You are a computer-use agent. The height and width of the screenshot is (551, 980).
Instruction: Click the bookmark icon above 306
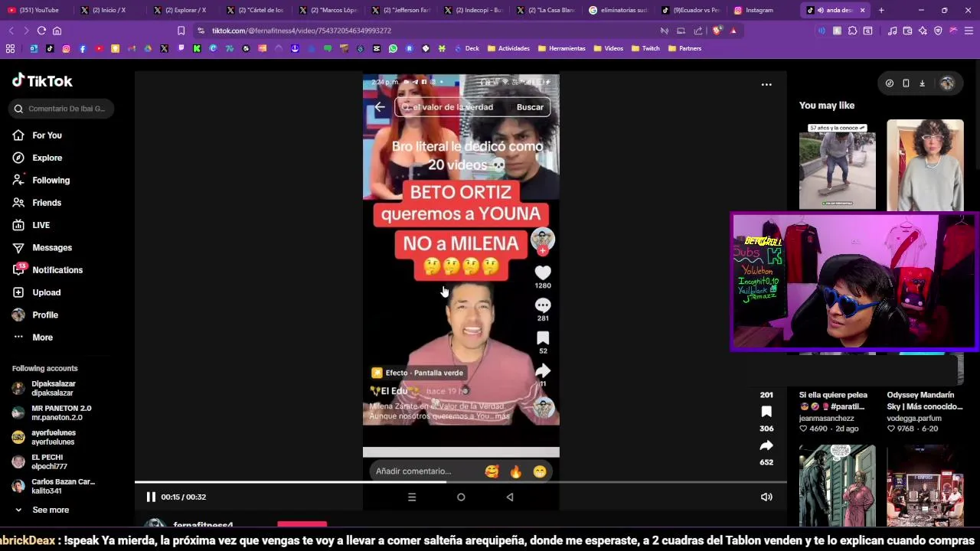tap(766, 412)
